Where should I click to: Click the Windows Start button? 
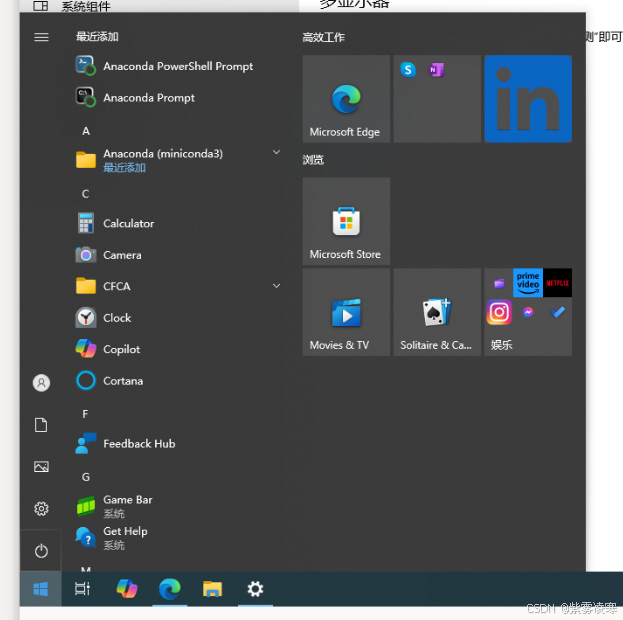[x=41, y=589]
